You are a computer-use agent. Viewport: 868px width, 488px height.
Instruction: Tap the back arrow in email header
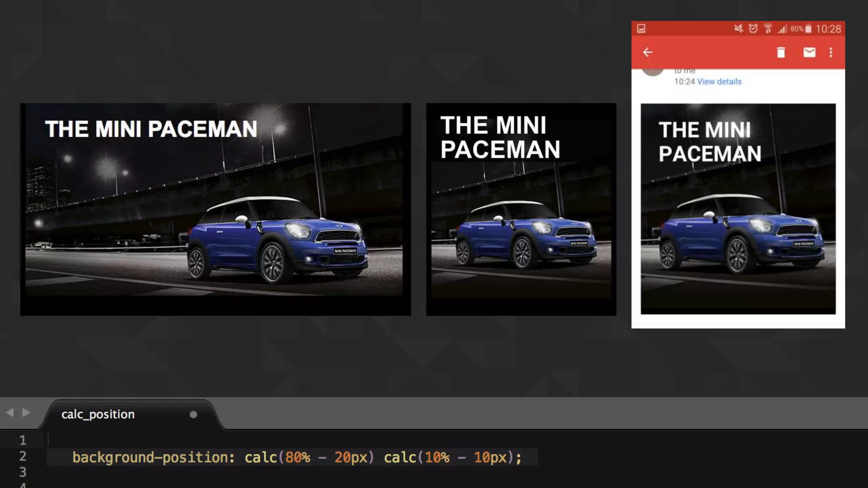point(648,53)
